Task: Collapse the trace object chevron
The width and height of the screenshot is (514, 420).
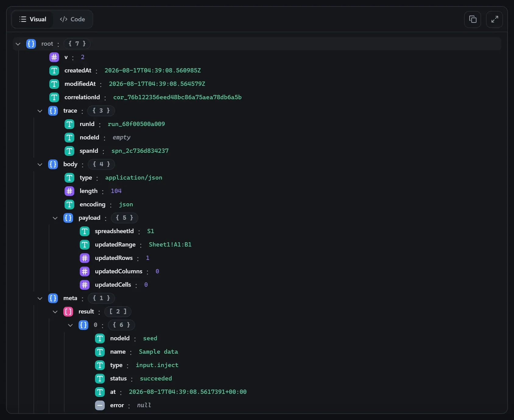Action: click(40, 111)
